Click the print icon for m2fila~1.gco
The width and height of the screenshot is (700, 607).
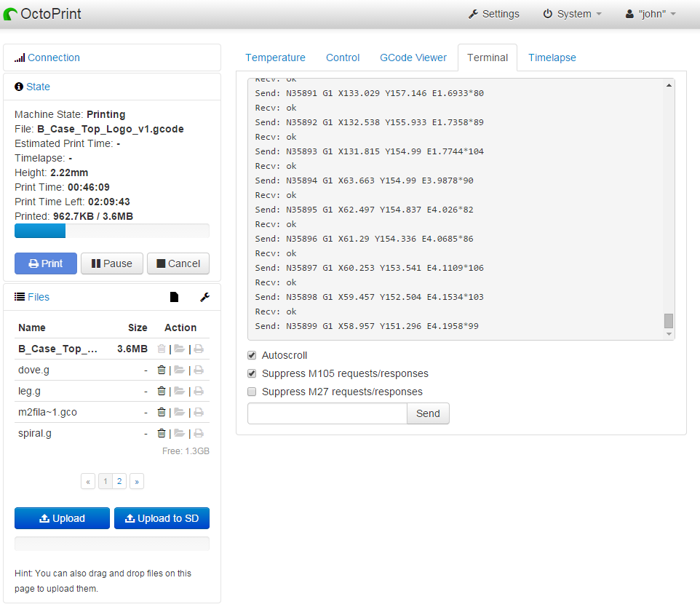[198, 413]
